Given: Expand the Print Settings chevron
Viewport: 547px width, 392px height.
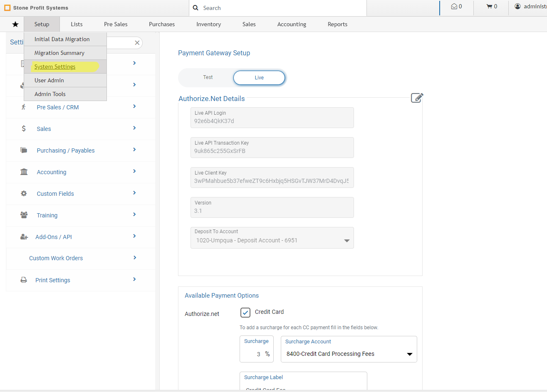Looking at the screenshot, I should pos(134,279).
